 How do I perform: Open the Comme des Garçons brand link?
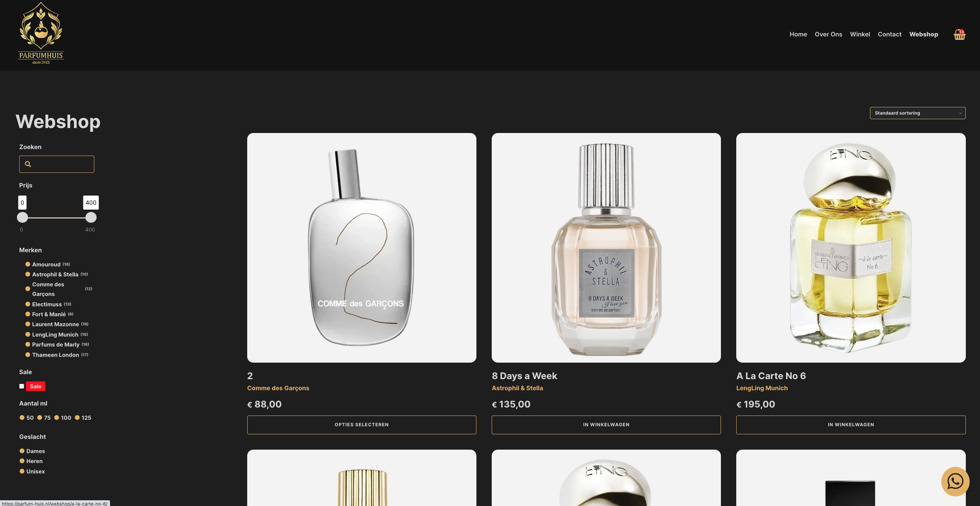coord(278,388)
